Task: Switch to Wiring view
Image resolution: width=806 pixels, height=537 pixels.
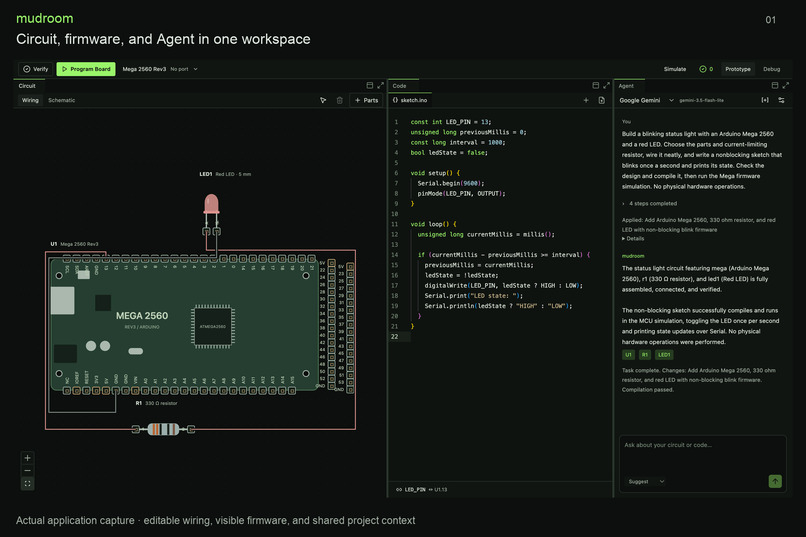Action: point(30,100)
